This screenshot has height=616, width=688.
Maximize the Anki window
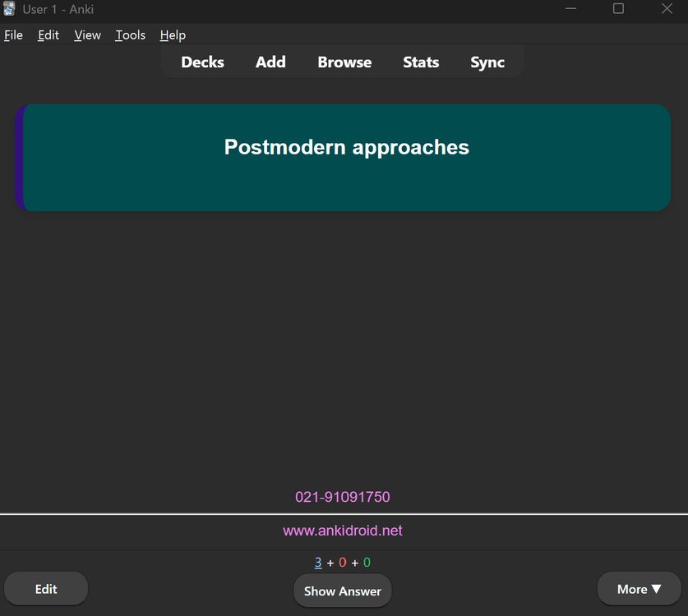pyautogui.click(x=619, y=9)
